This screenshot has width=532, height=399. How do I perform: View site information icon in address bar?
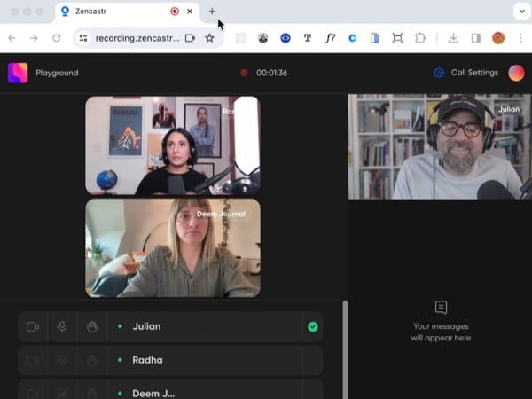83,38
